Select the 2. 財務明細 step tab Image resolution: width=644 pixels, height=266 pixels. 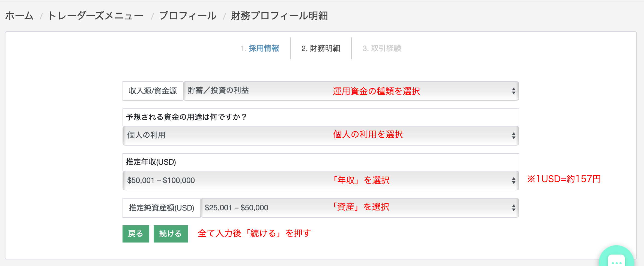click(x=321, y=48)
